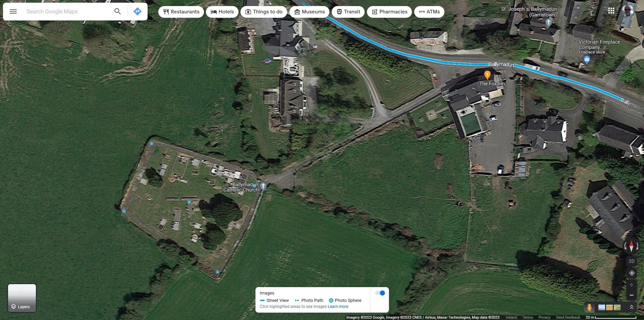Select the Street View pegman
Screen dimensions: 644x320
tap(589, 307)
